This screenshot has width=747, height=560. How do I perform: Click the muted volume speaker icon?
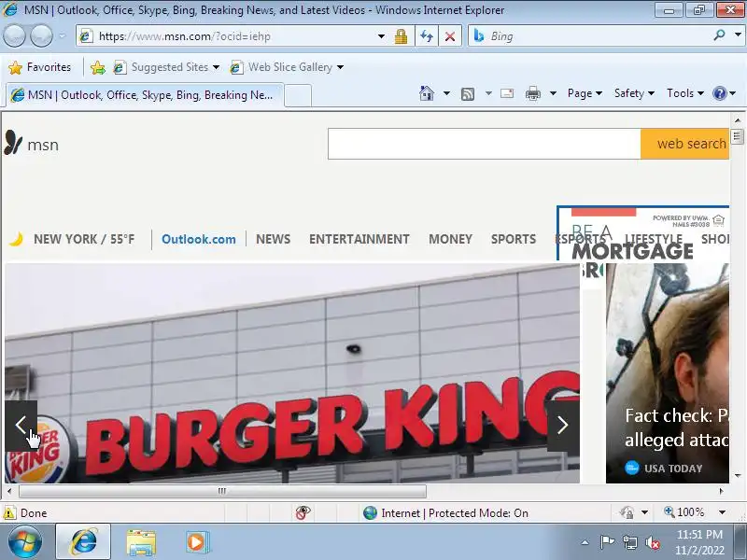tap(652, 542)
